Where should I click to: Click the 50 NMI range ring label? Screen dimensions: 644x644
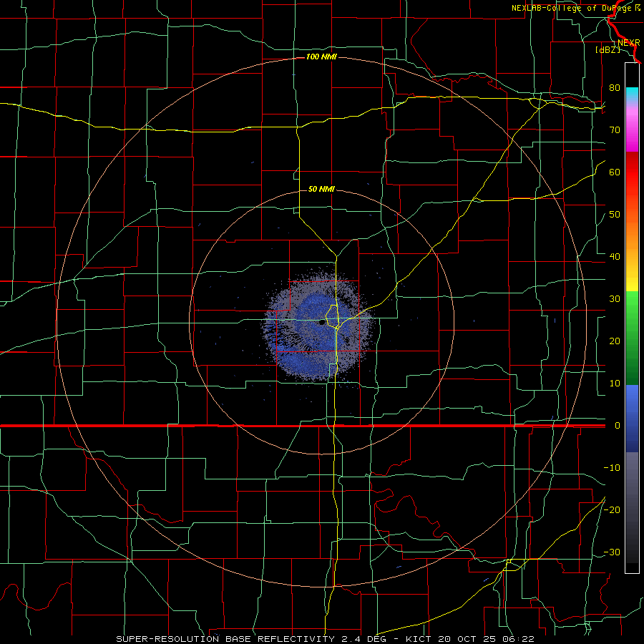coord(321,189)
